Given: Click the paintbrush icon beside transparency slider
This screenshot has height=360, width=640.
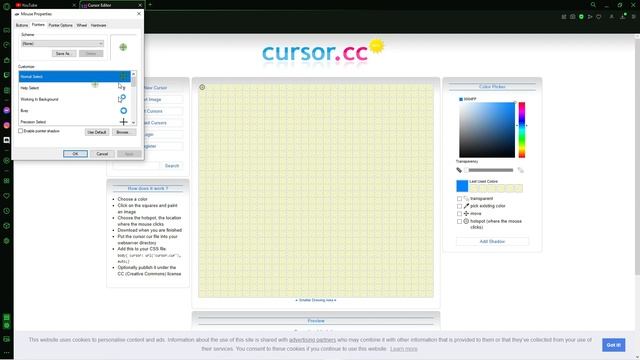Looking at the screenshot, I should tap(459, 170).
